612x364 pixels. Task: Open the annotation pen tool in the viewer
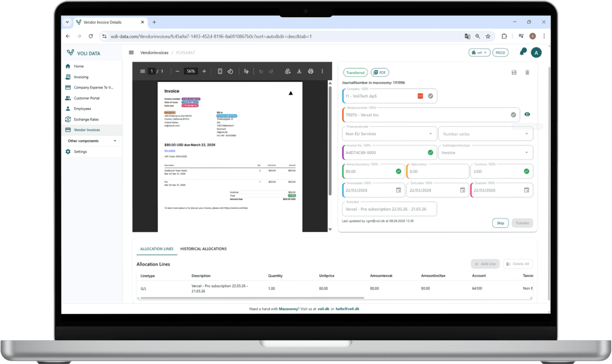pyautogui.click(x=246, y=71)
